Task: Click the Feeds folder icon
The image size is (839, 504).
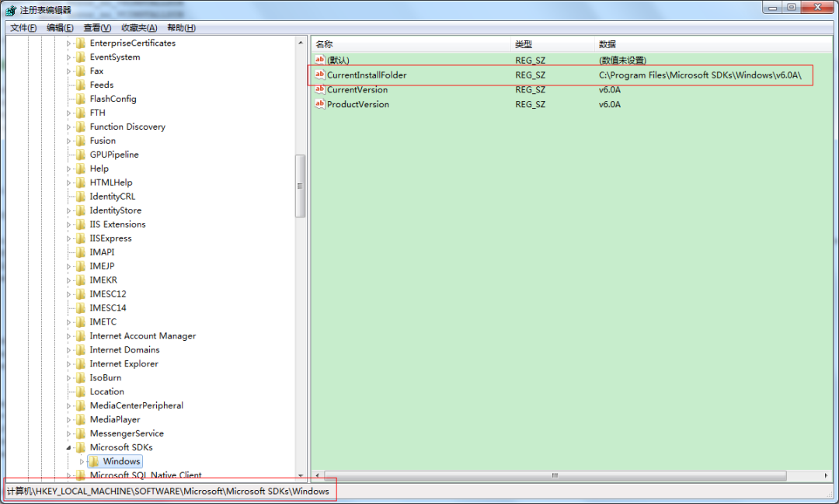Action: click(x=81, y=85)
